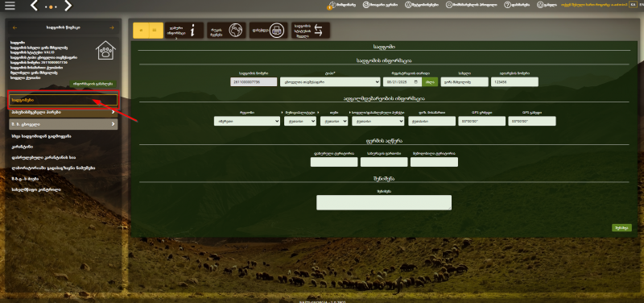Click the name field next to the date
Screen dimensions: 644x303
coord(464,82)
